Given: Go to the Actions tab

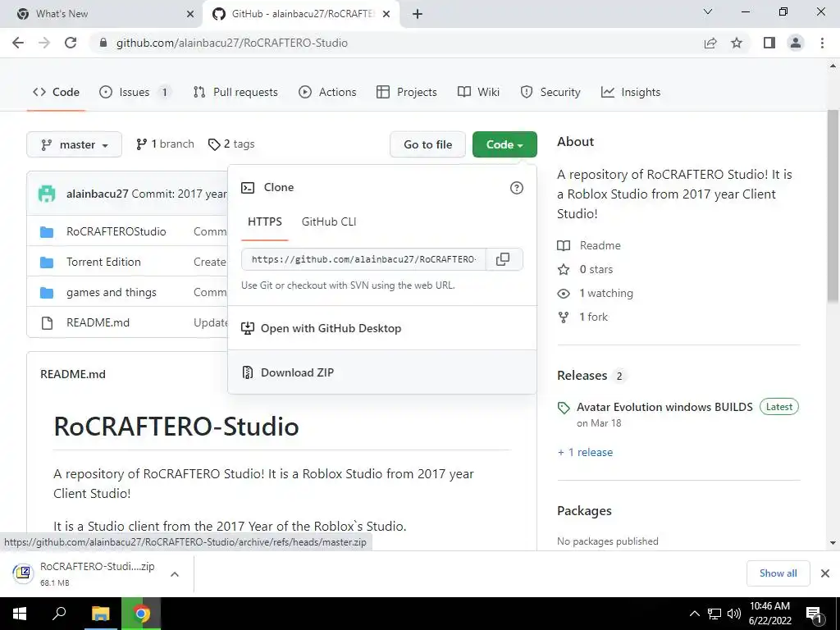Looking at the screenshot, I should click(327, 92).
